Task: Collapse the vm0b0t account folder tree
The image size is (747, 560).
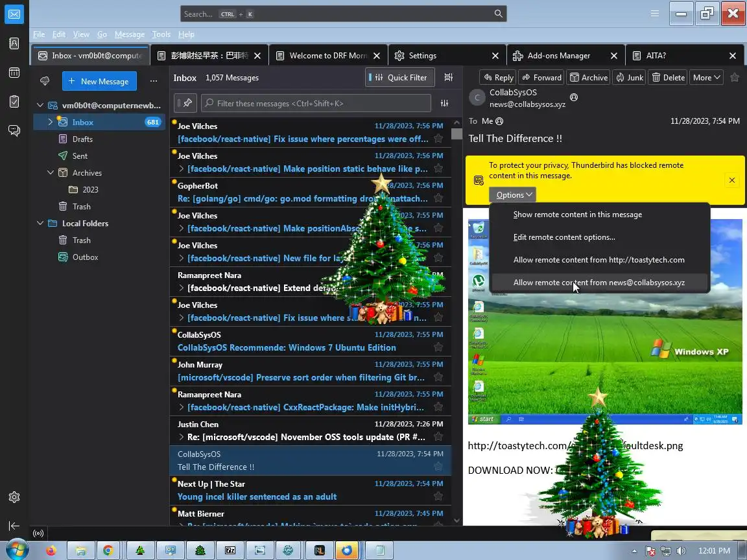Action: (40, 105)
